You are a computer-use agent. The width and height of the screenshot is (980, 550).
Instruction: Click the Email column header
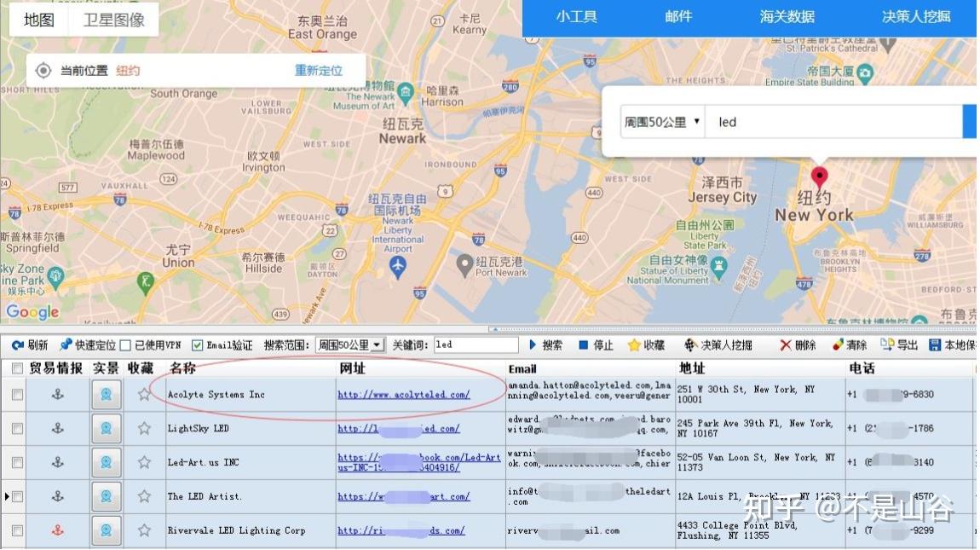pos(522,369)
